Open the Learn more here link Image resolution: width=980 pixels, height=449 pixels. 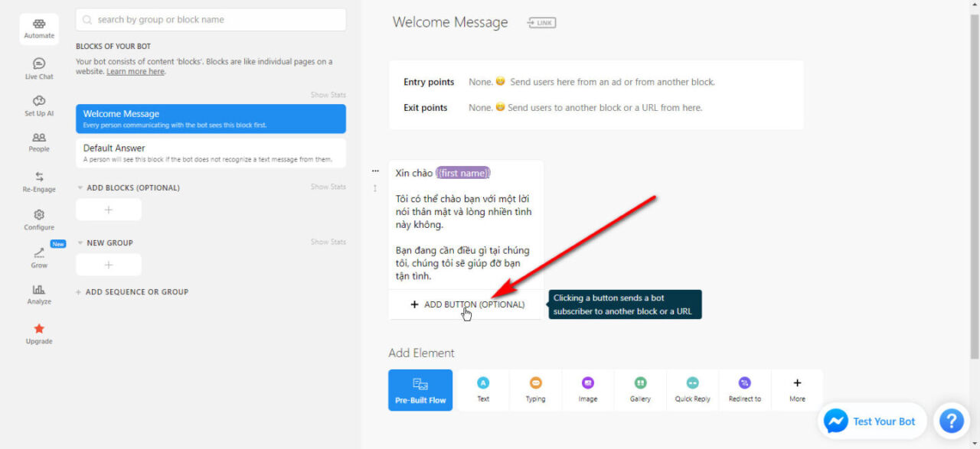[136, 72]
